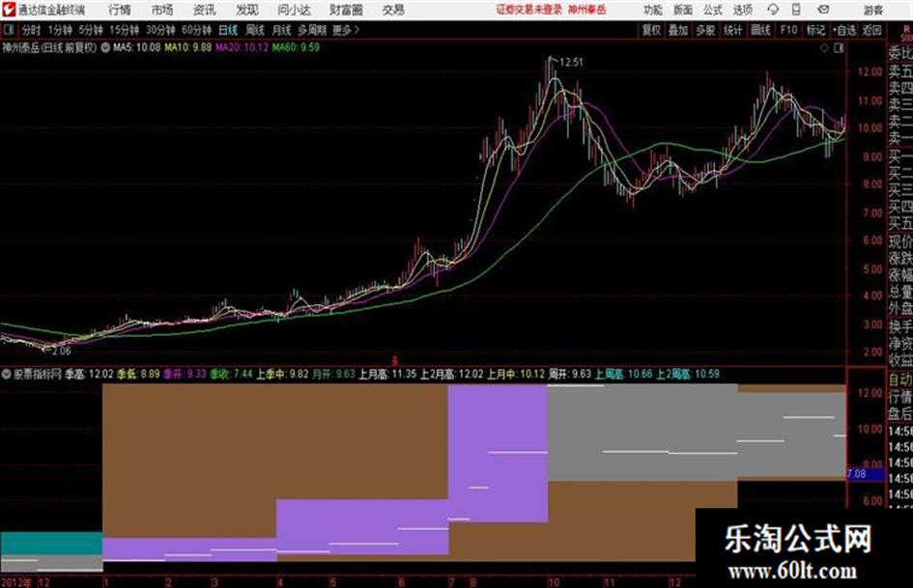Viewport: 913px width, 588px height.
Task: Click the 统计 statistics button
Action: (733, 30)
